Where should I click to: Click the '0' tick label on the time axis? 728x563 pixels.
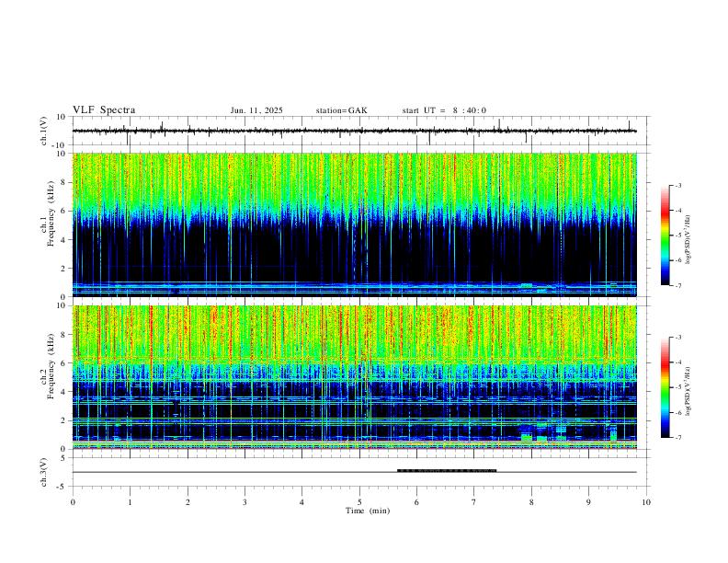click(73, 502)
